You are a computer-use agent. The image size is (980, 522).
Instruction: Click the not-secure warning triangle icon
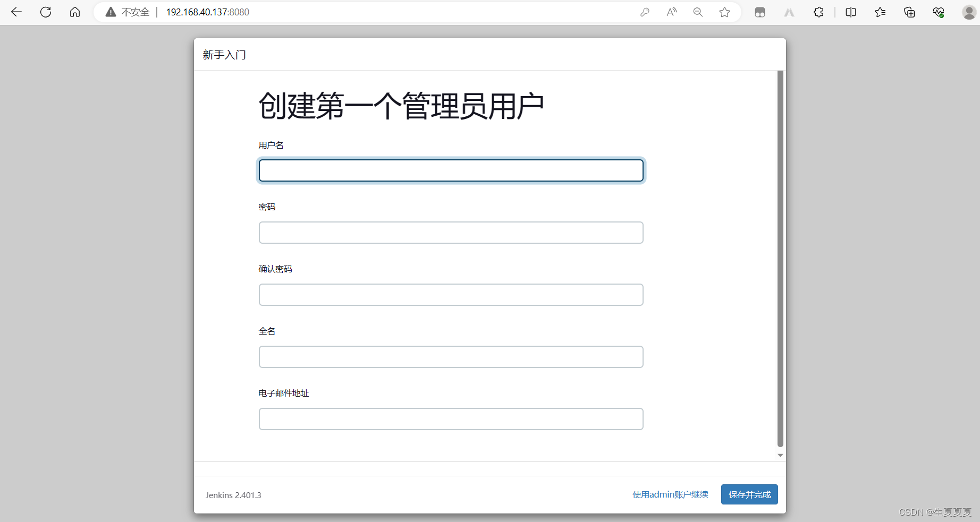click(111, 12)
